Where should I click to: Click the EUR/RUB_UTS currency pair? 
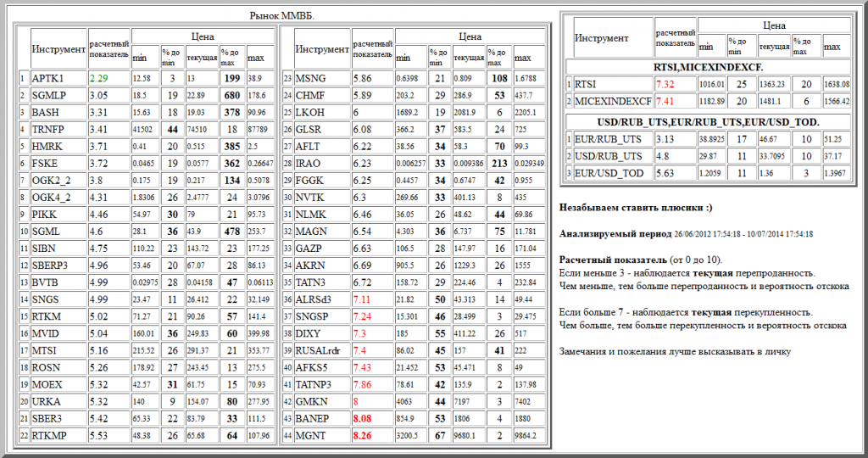[607, 138]
